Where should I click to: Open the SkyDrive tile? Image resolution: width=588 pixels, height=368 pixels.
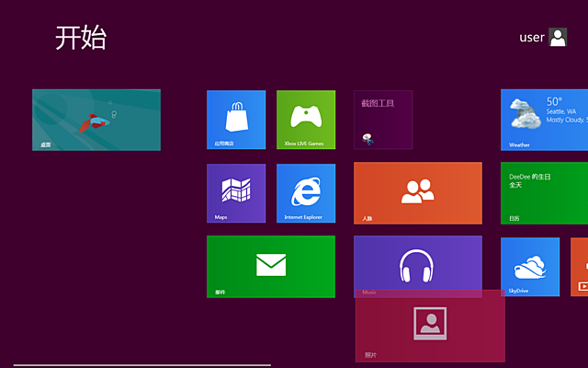click(530, 267)
